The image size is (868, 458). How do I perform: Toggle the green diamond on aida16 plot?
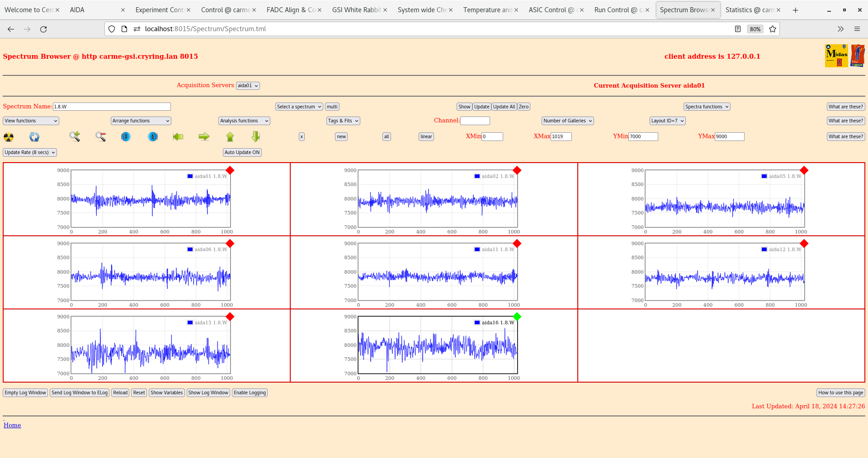pyautogui.click(x=517, y=317)
